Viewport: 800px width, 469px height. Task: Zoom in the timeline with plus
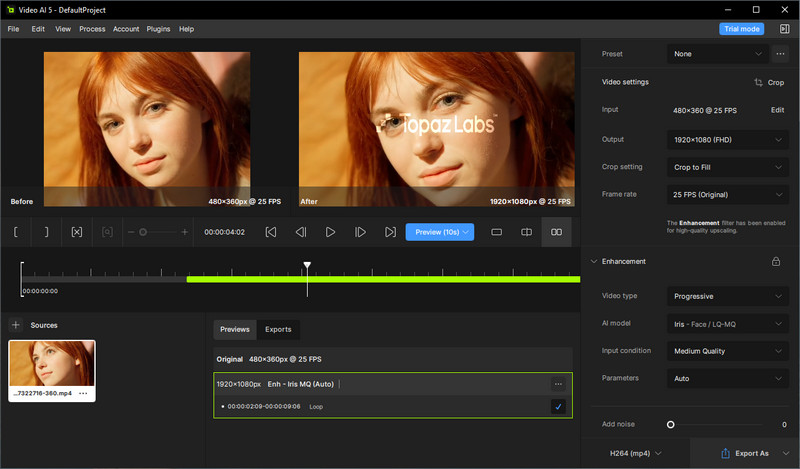[185, 232]
